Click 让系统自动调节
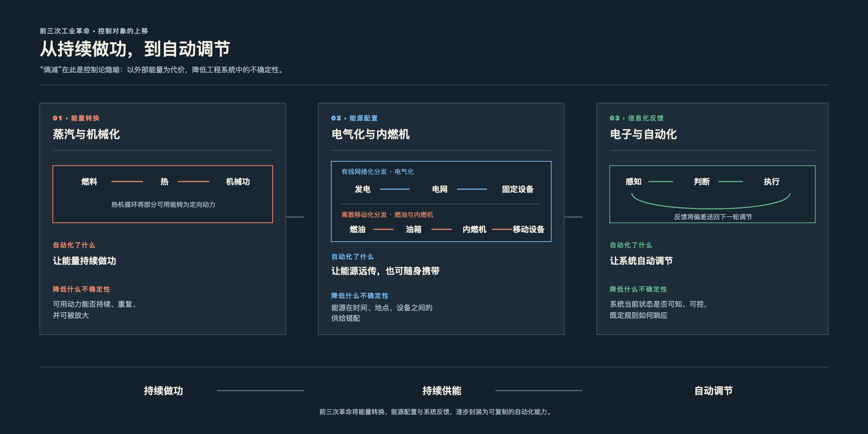 click(x=641, y=261)
